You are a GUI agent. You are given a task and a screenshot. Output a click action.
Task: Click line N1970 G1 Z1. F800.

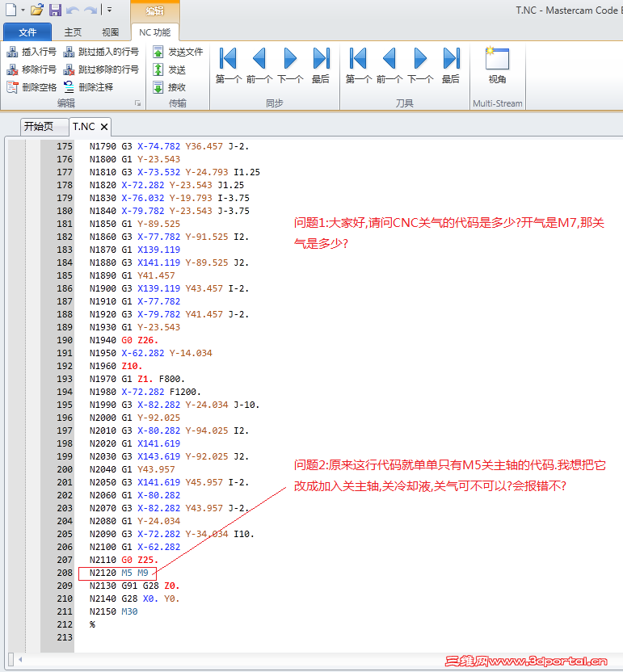click(137, 379)
